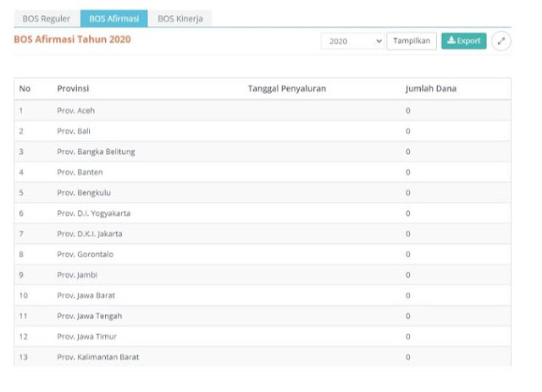This screenshot has width=542, height=392.
Task: Click row number 10
Action: 23,295
